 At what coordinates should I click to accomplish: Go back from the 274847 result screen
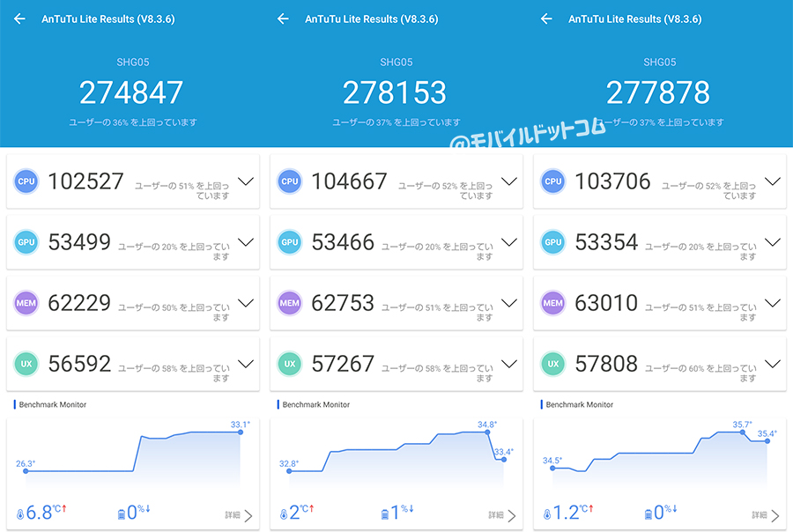point(19,18)
